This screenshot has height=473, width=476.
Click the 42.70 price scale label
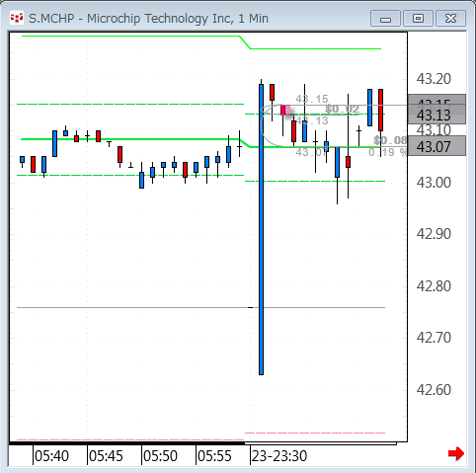click(x=434, y=338)
